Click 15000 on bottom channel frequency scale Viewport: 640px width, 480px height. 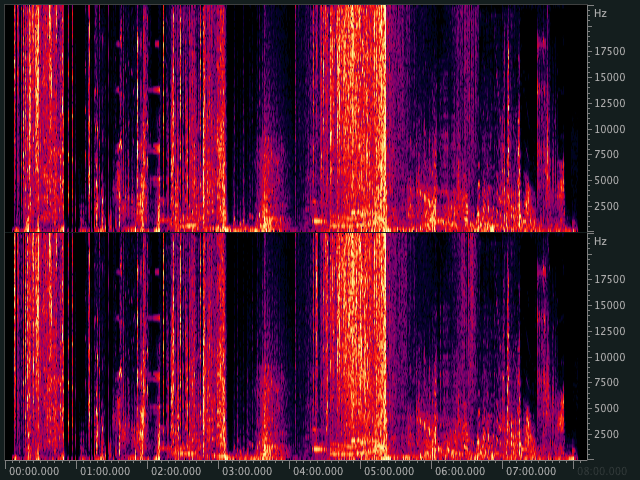point(609,305)
